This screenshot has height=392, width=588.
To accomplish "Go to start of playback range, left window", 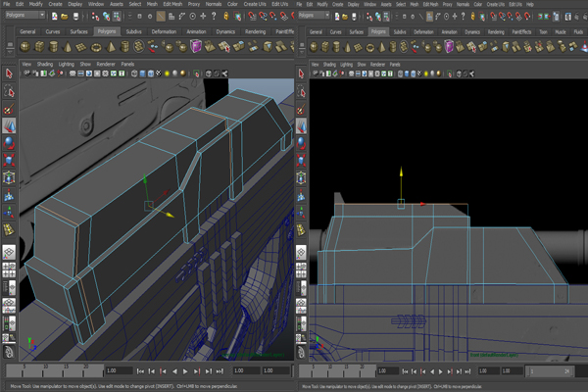I will click(x=140, y=371).
